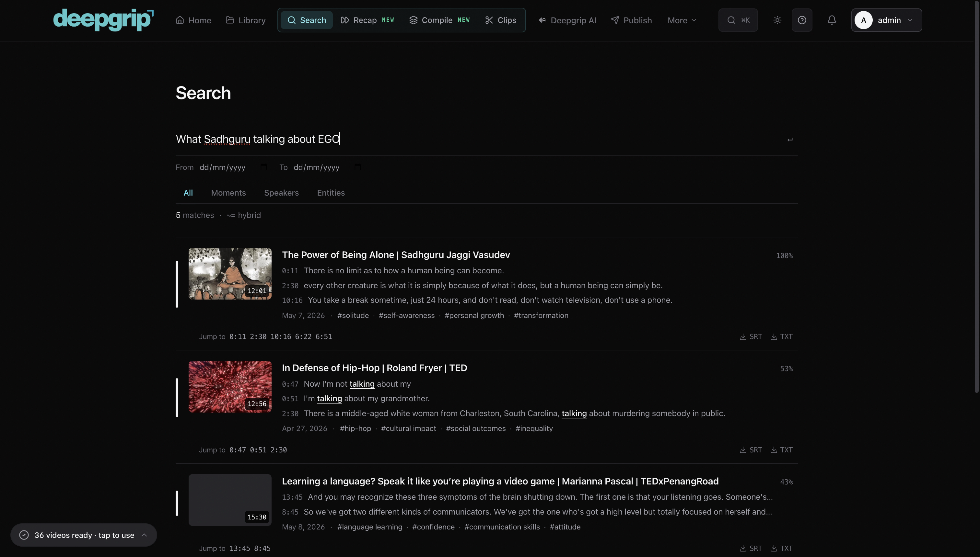Image resolution: width=980 pixels, height=557 pixels.
Task: Click the #transformation tag
Action: tap(541, 315)
